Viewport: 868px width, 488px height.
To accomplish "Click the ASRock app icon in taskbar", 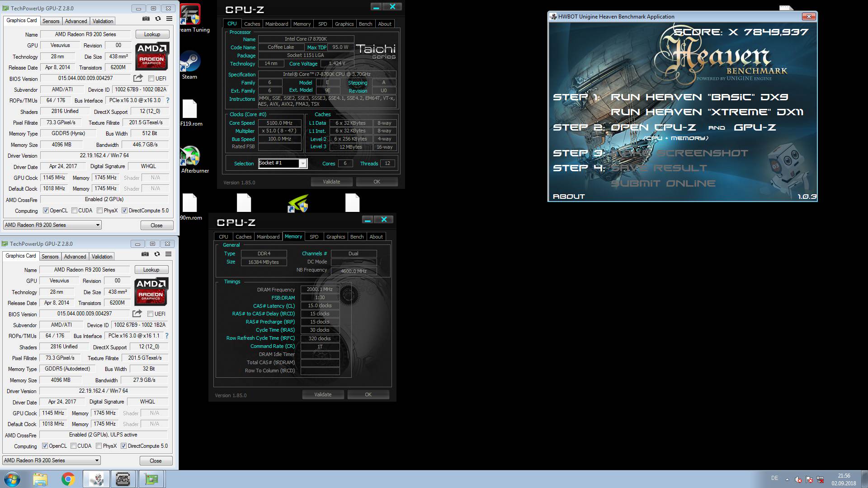I will coord(123,479).
